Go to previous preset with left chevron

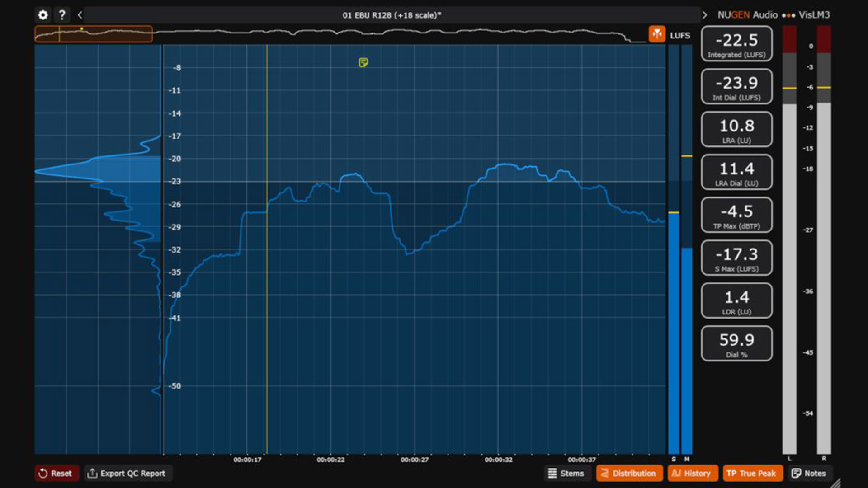coord(80,15)
